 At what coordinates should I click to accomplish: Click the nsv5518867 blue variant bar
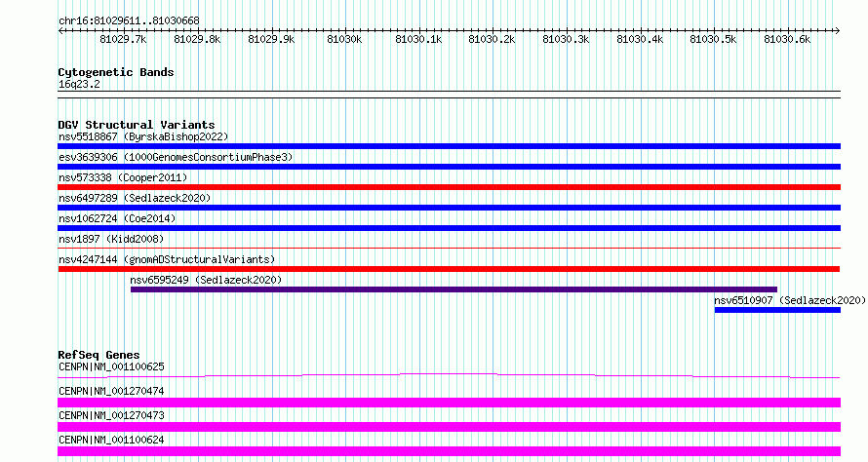coord(449,146)
